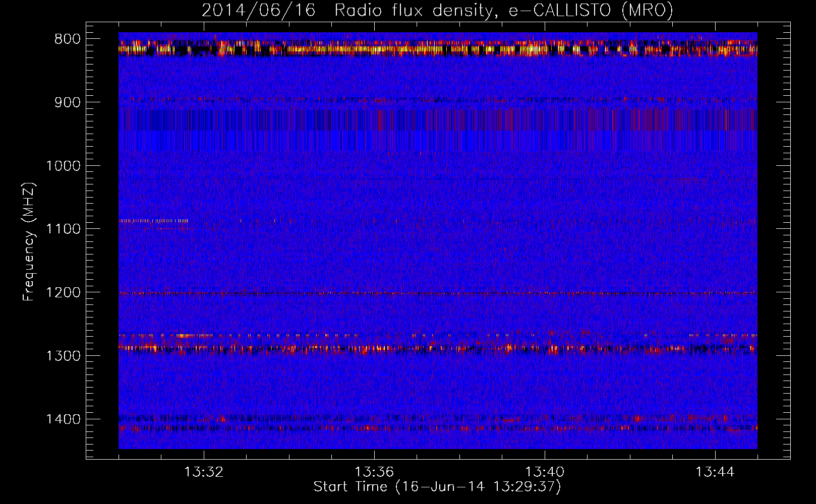The height and width of the screenshot is (504, 816).
Task: Click the 13:40 time tick label
Action: pos(545,472)
